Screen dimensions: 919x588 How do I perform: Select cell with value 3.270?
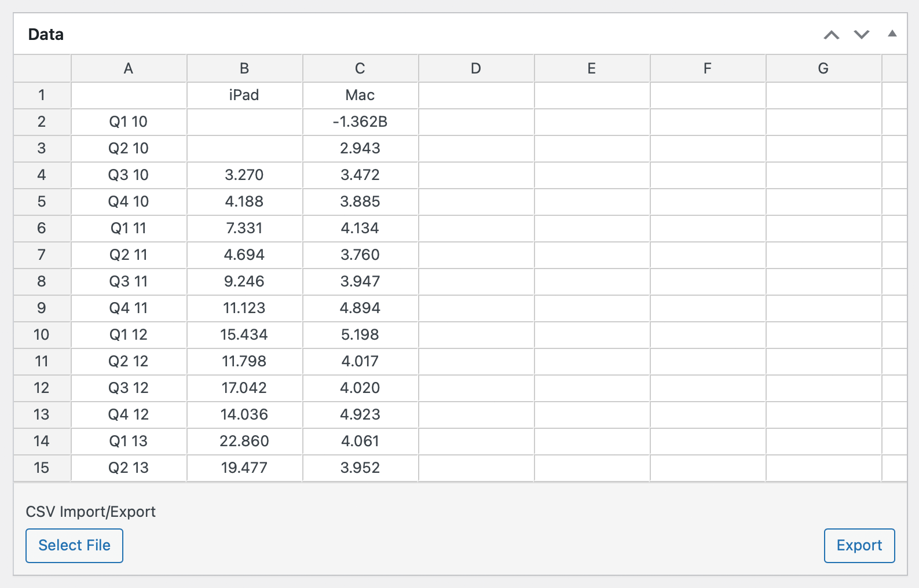click(x=244, y=175)
